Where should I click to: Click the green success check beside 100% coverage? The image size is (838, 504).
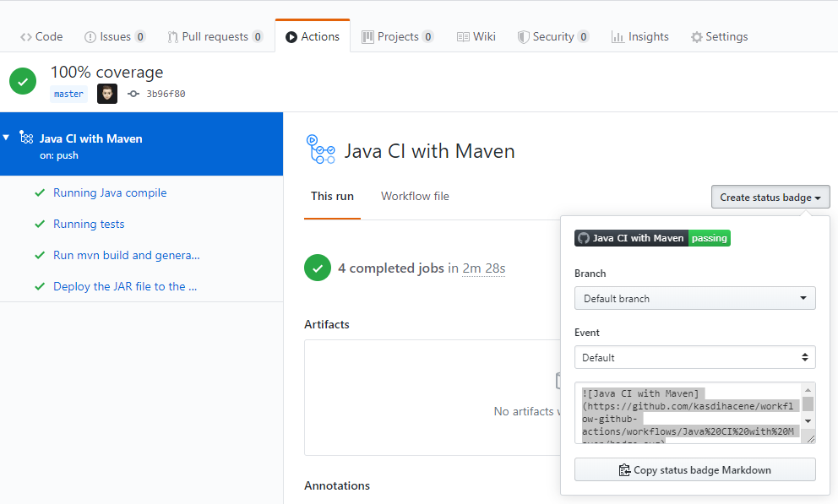point(23,81)
